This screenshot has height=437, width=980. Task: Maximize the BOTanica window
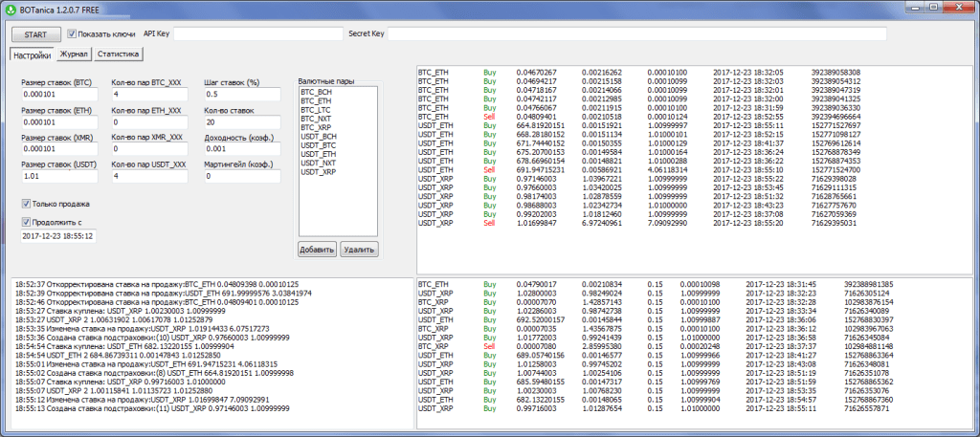coord(934,7)
